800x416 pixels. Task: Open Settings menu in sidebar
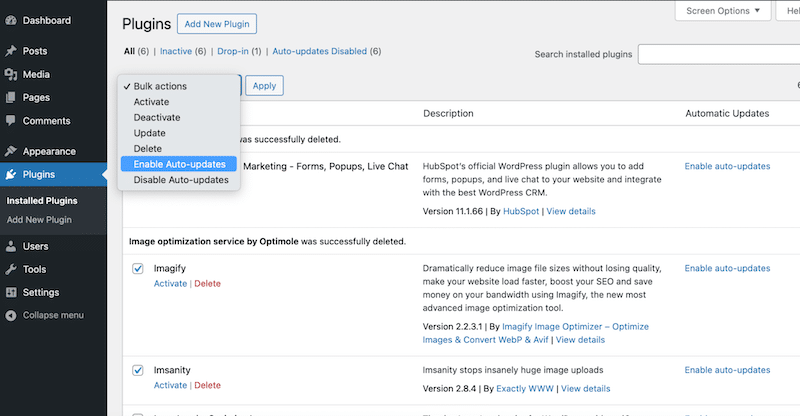pyautogui.click(x=41, y=292)
